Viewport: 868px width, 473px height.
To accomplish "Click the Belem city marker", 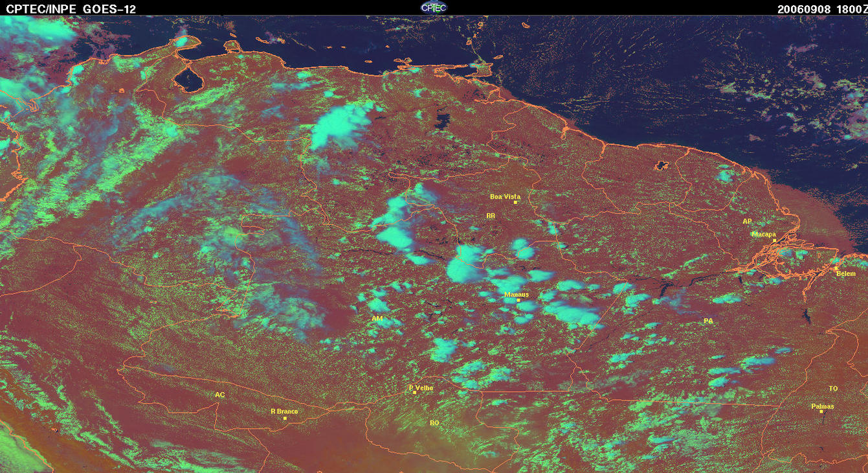I will coord(836,268).
